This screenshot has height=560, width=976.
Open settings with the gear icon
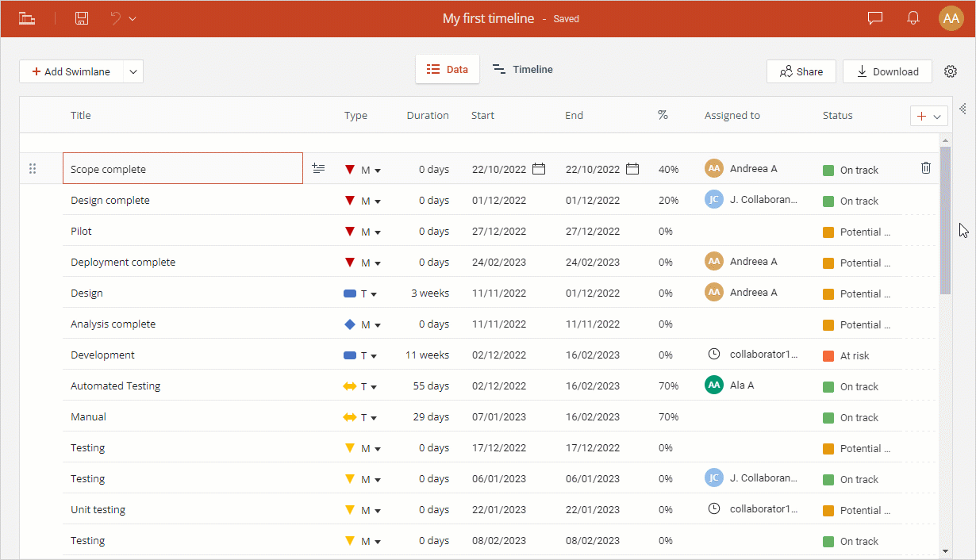tap(951, 71)
